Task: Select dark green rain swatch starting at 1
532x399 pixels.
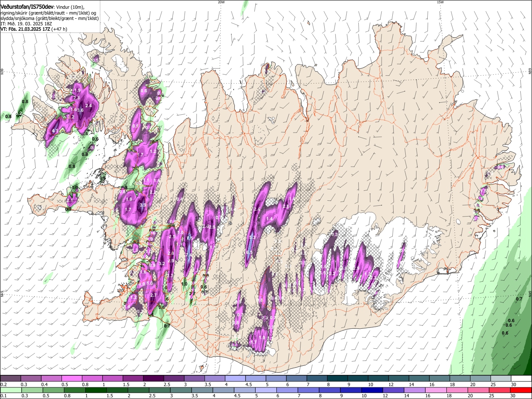Action: (x=96, y=390)
